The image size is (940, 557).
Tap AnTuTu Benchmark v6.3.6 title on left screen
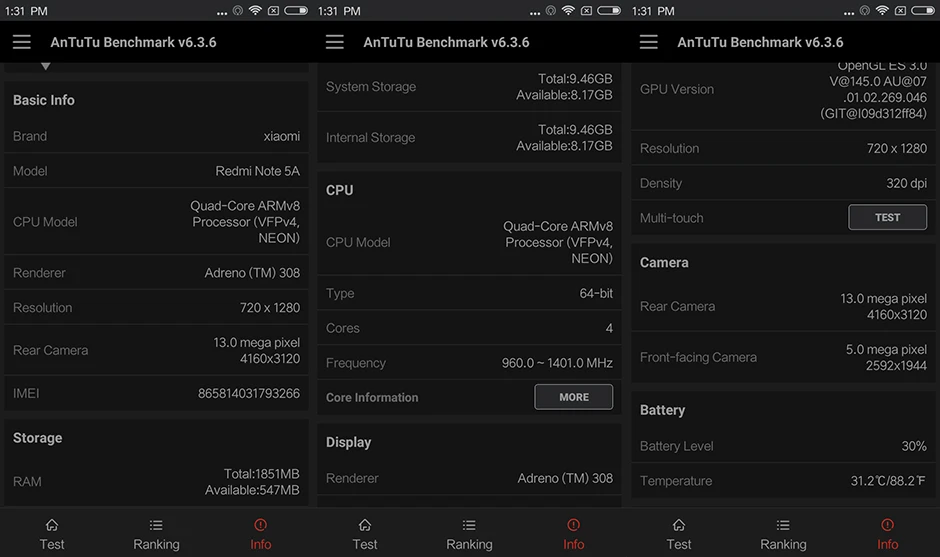coord(133,42)
